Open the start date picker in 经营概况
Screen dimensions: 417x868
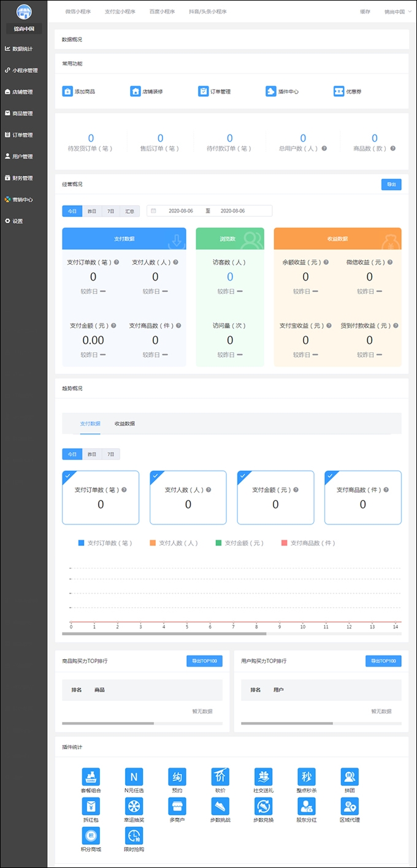pyautogui.click(x=180, y=211)
